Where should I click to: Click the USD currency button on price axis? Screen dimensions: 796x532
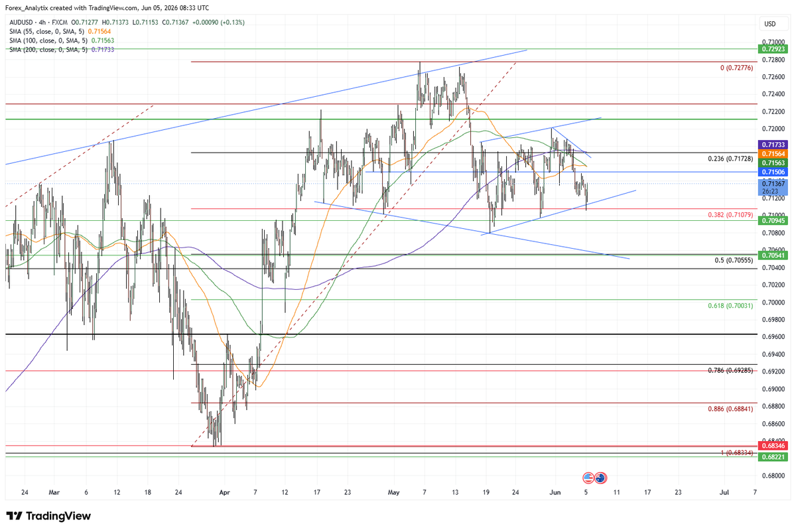tap(770, 24)
